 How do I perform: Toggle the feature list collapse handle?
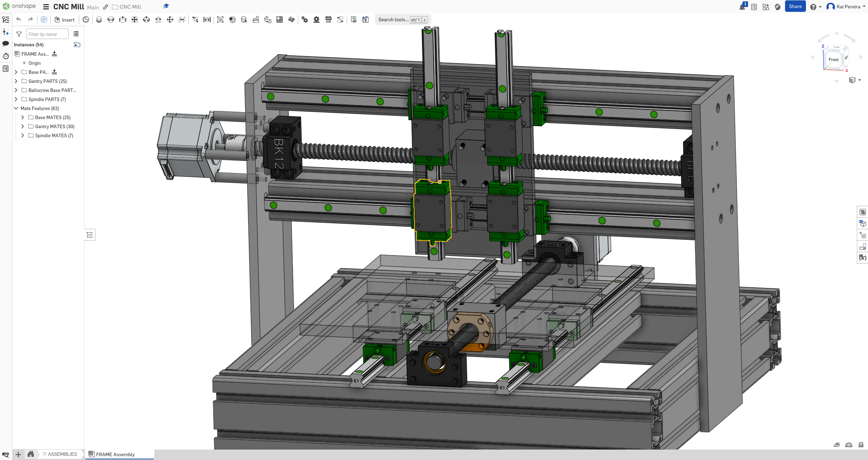[x=90, y=235]
